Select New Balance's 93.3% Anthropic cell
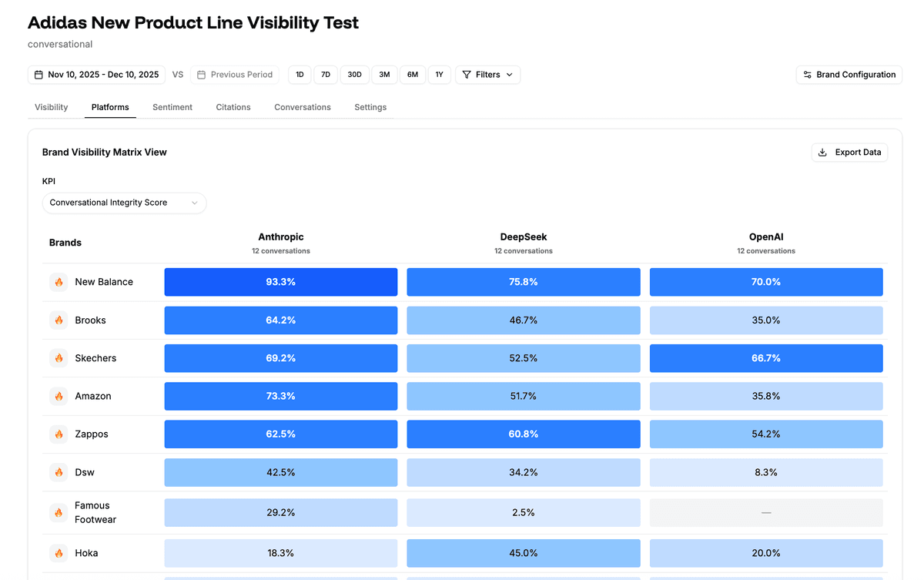 click(x=280, y=282)
